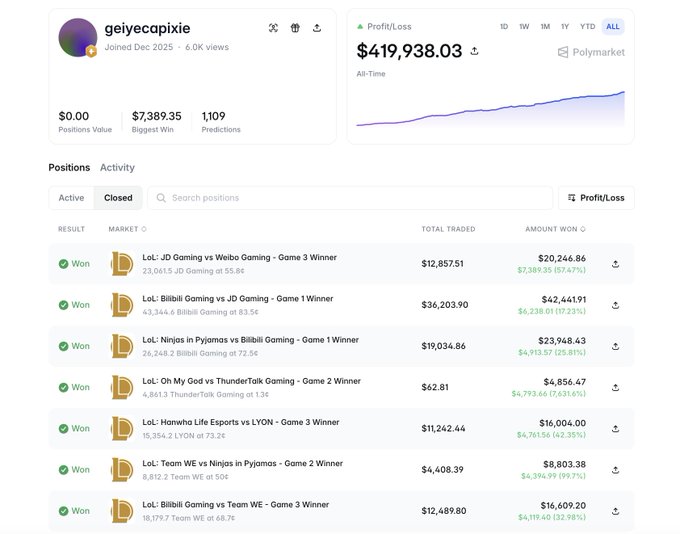Image resolution: width=680 pixels, height=534 pixels.
Task: Click the Result column header
Action: pyautogui.click(x=72, y=229)
